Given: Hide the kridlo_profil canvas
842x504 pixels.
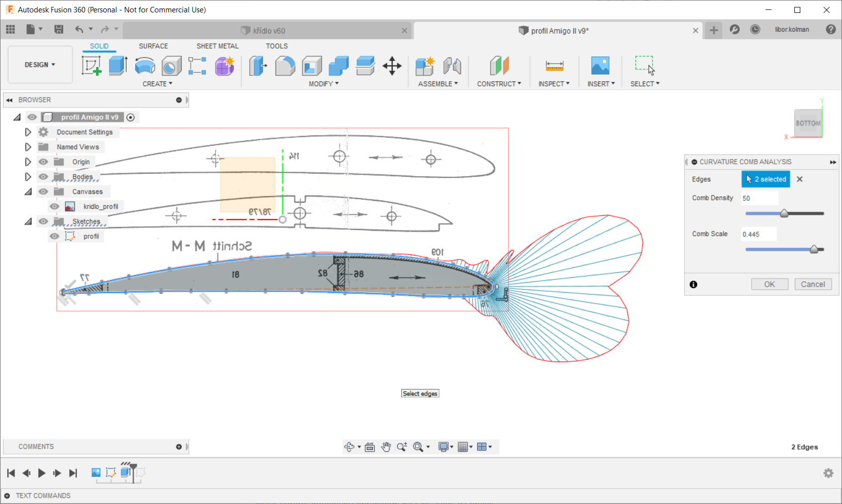Looking at the screenshot, I should pyautogui.click(x=55, y=206).
